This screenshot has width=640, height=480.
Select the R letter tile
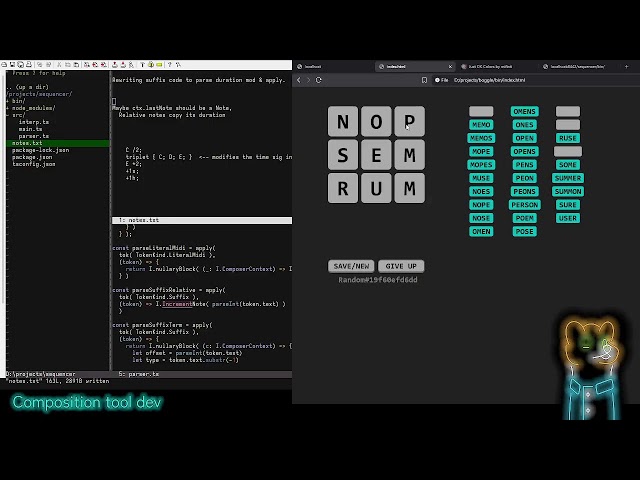pos(343,188)
